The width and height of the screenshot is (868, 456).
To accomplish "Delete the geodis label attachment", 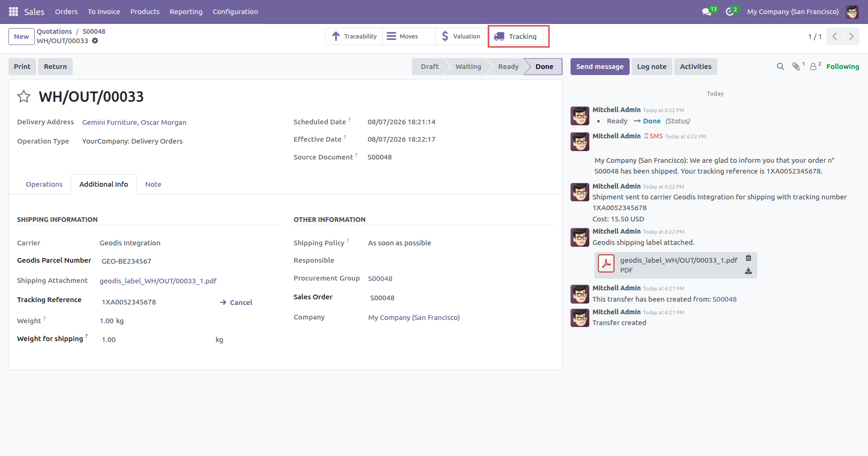I will tap(748, 258).
